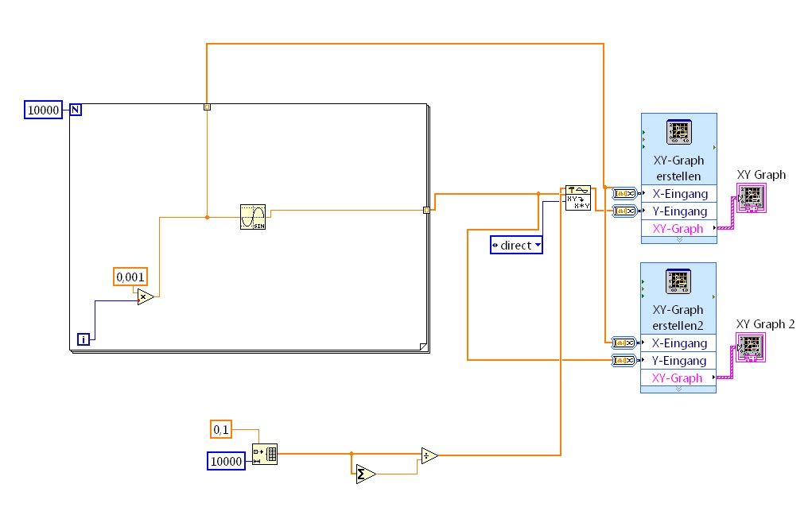This screenshot has width=812, height=515.
Task: Click the XY-Graph erstellen2 title text
Action: point(678,318)
